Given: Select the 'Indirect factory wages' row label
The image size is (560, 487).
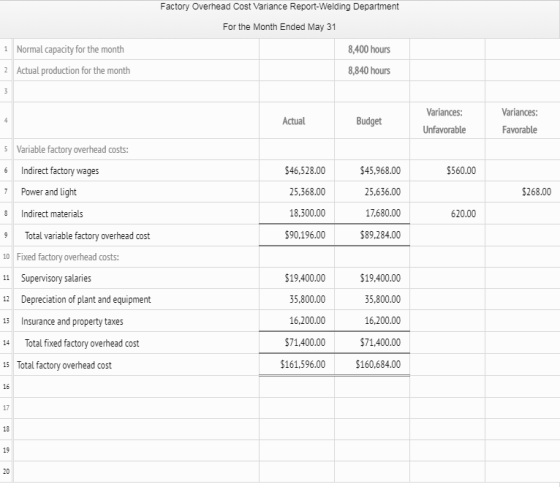Looking at the screenshot, I should pyautogui.click(x=60, y=171).
